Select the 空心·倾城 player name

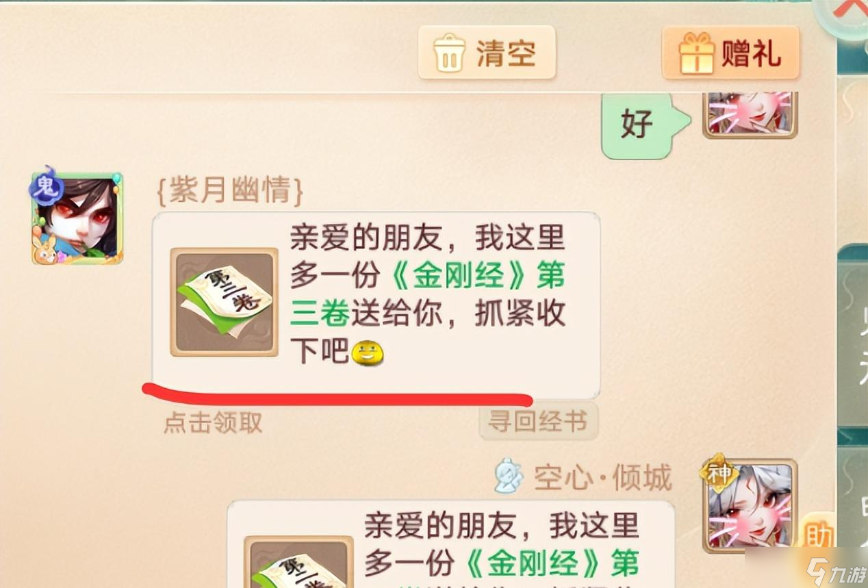click(x=603, y=478)
